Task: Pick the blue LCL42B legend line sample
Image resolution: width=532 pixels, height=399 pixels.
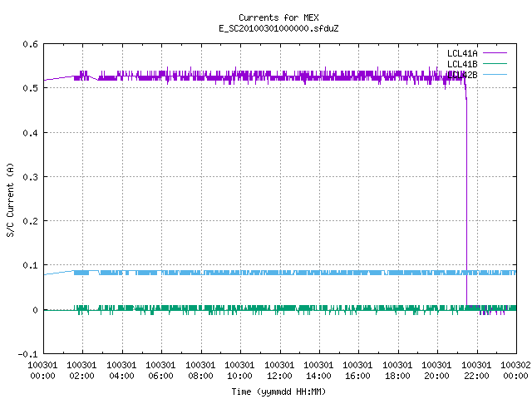Action: tap(495, 74)
